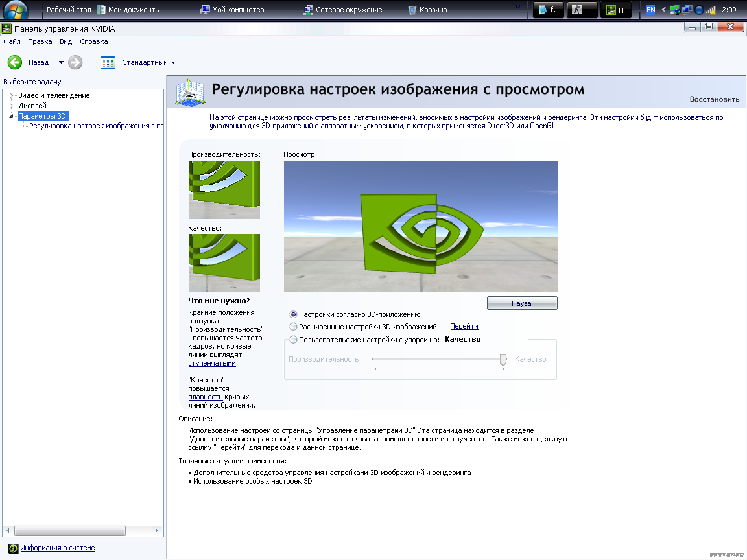
Task: Click right arrow of task pane scrollbar
Action: (157, 530)
